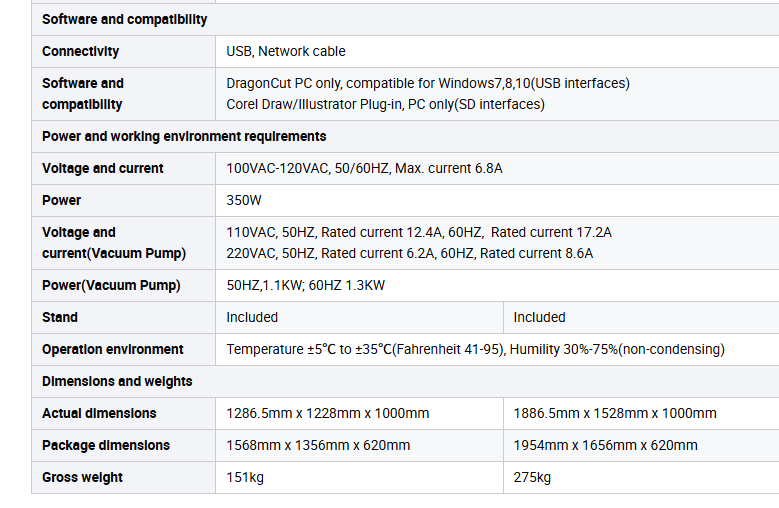Select the USB, Network cable text
Screen dimensions: 779x508
(286, 51)
